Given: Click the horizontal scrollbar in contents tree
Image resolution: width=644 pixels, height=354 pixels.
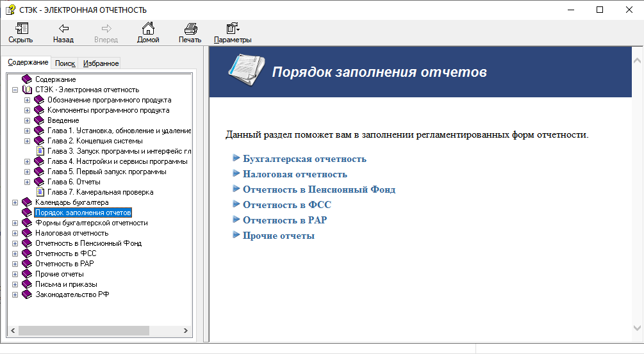Looking at the screenshot, I should click(x=83, y=330).
